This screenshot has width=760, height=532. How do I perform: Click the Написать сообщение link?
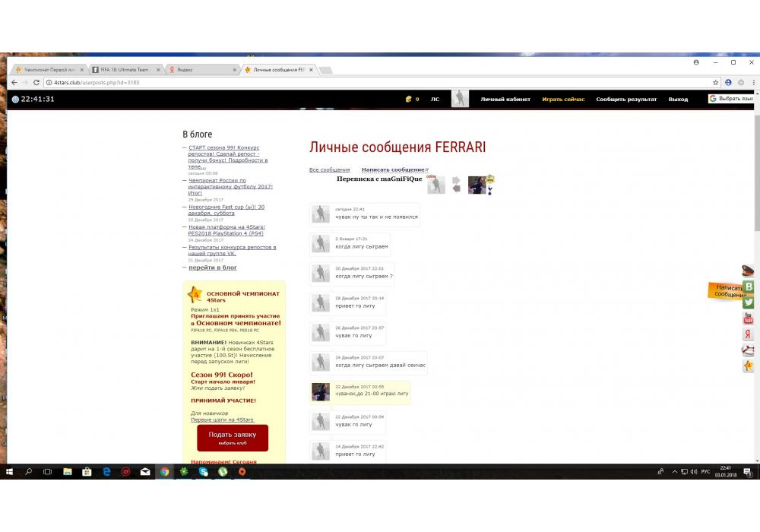(x=393, y=169)
